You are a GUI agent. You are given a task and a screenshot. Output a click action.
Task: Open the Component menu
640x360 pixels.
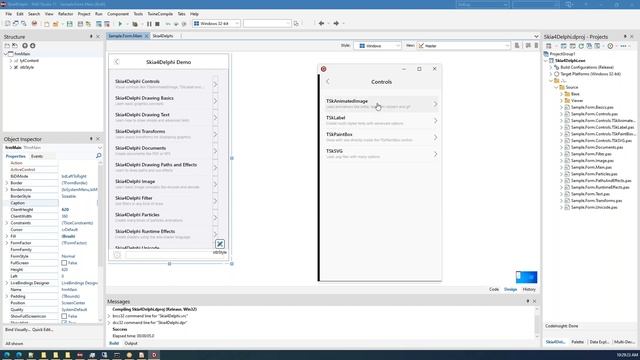point(118,14)
